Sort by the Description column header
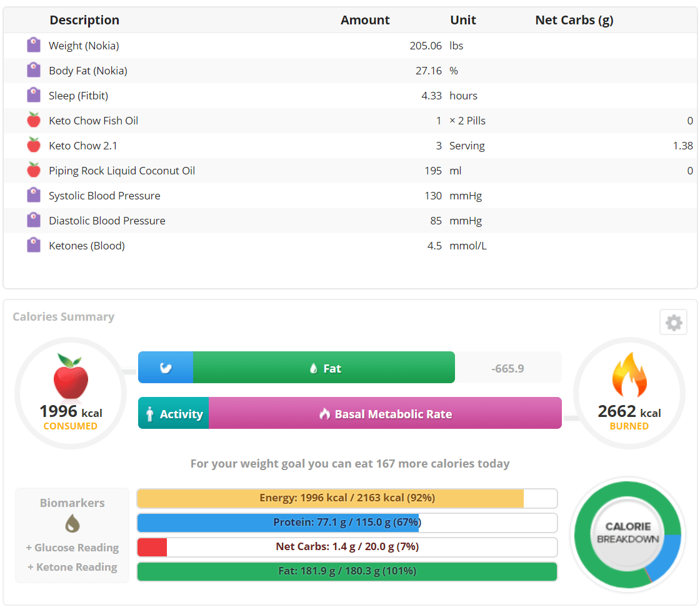The image size is (700, 607). point(84,20)
